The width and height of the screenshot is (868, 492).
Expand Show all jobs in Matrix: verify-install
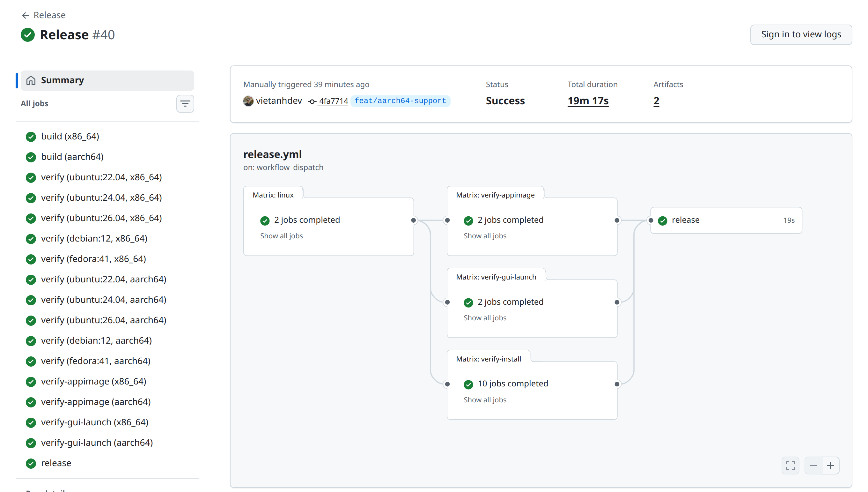coord(485,400)
